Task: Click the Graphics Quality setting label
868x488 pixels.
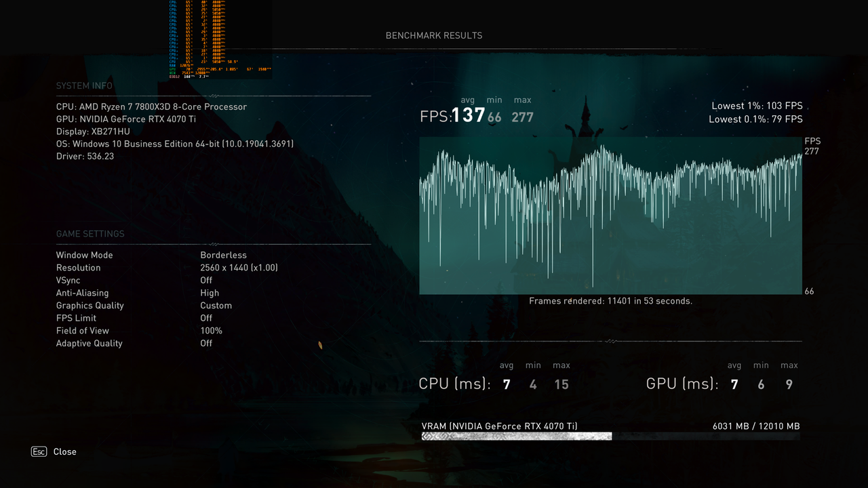Action: tap(90, 306)
